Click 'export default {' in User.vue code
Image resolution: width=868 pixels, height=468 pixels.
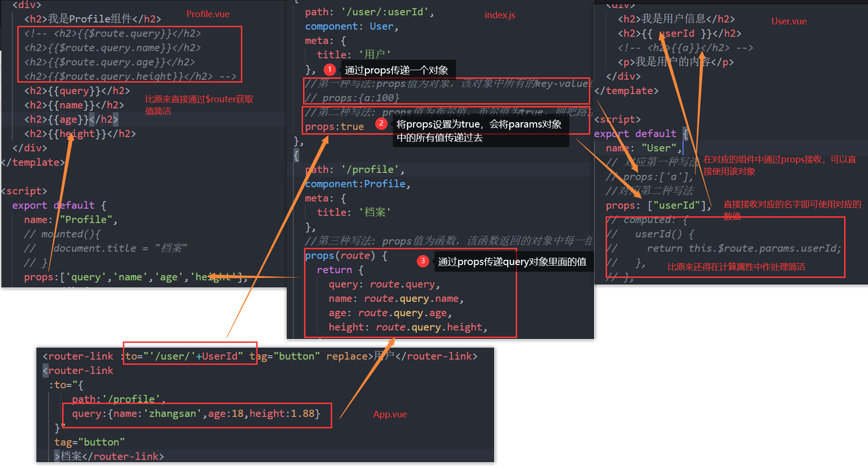click(x=641, y=134)
